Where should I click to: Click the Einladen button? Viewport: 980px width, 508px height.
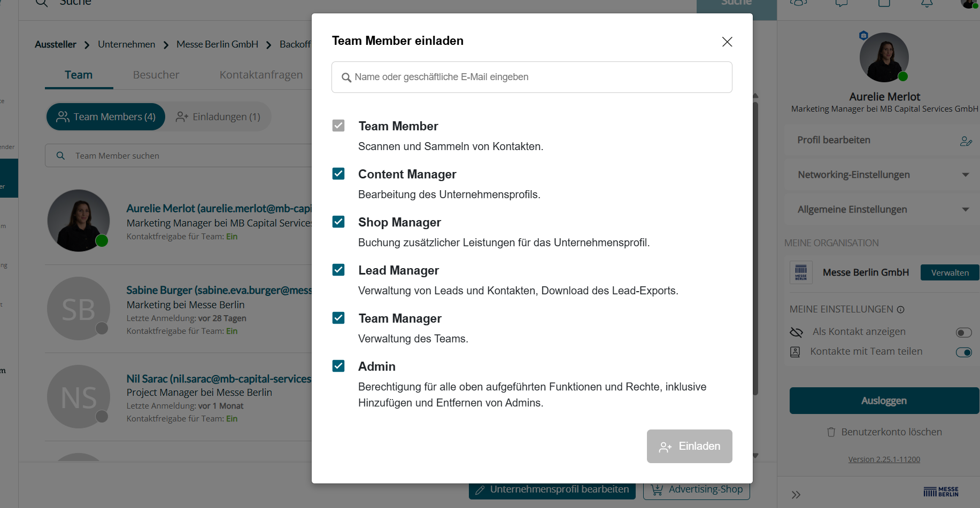point(689,446)
